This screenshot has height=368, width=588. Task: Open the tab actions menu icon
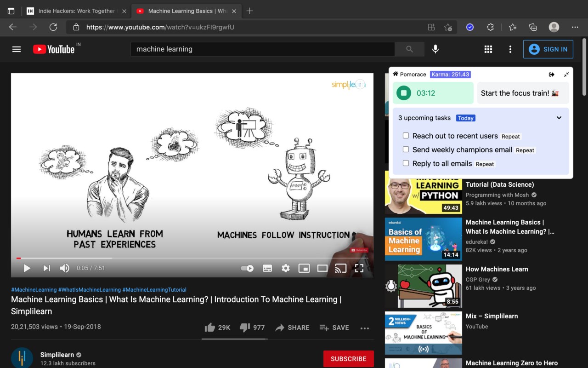pyautogui.click(x=11, y=11)
